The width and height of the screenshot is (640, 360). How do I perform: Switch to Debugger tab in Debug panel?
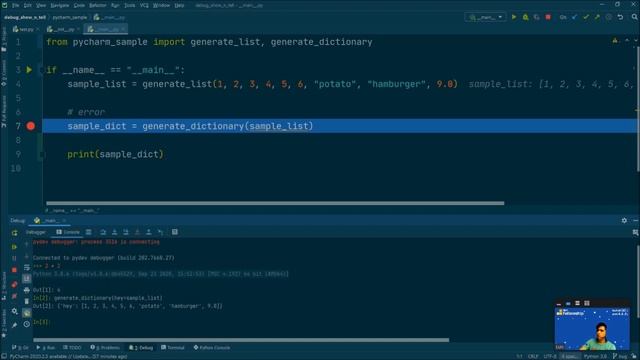pos(36,232)
